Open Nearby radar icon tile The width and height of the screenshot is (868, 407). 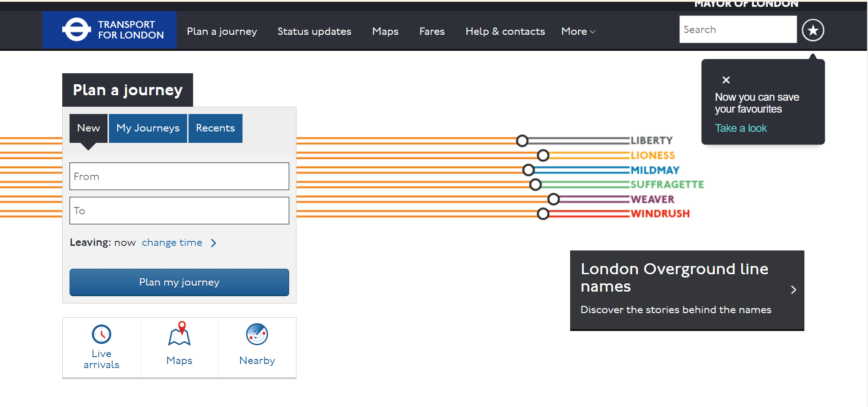[257, 334]
